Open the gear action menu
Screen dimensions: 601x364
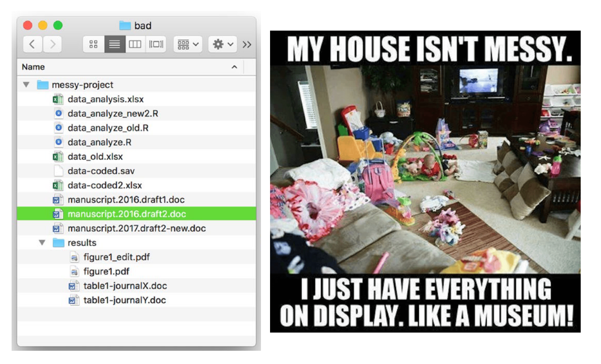(x=223, y=44)
